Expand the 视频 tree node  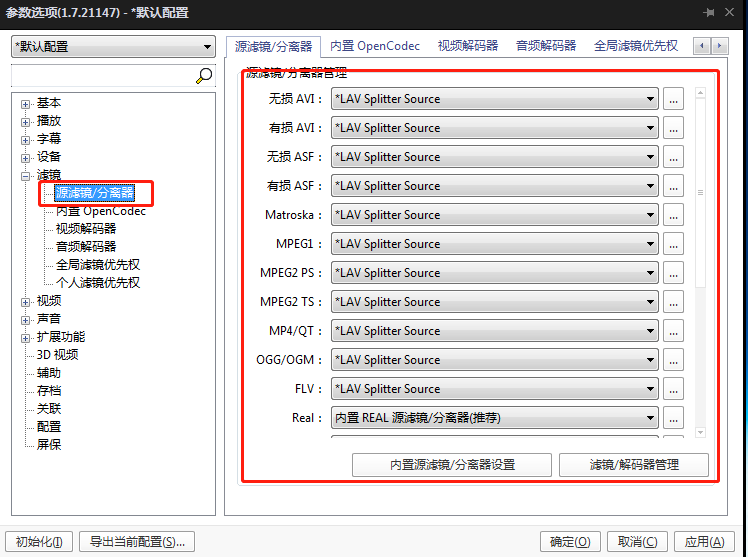click(x=26, y=301)
